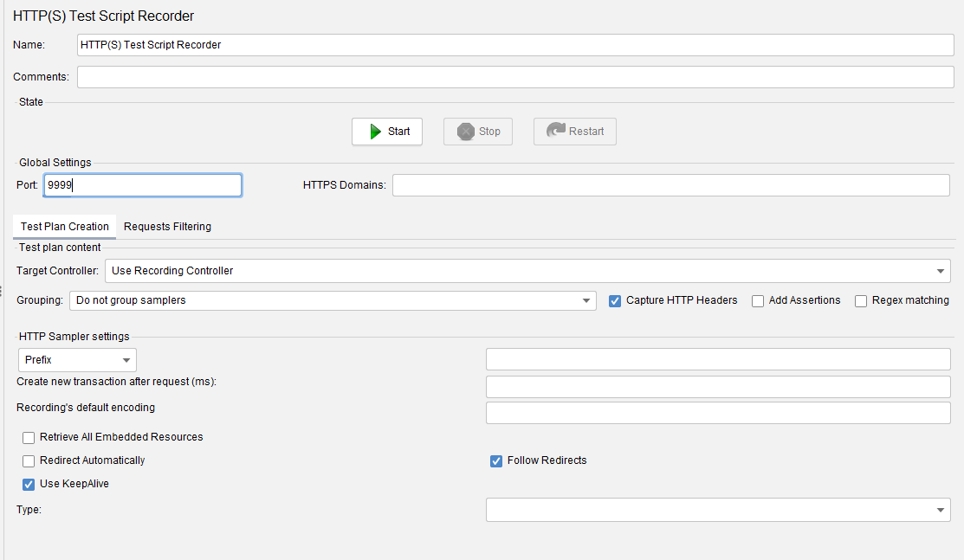Open the Target Controller dropdown
The image size is (964, 560).
[527, 271]
